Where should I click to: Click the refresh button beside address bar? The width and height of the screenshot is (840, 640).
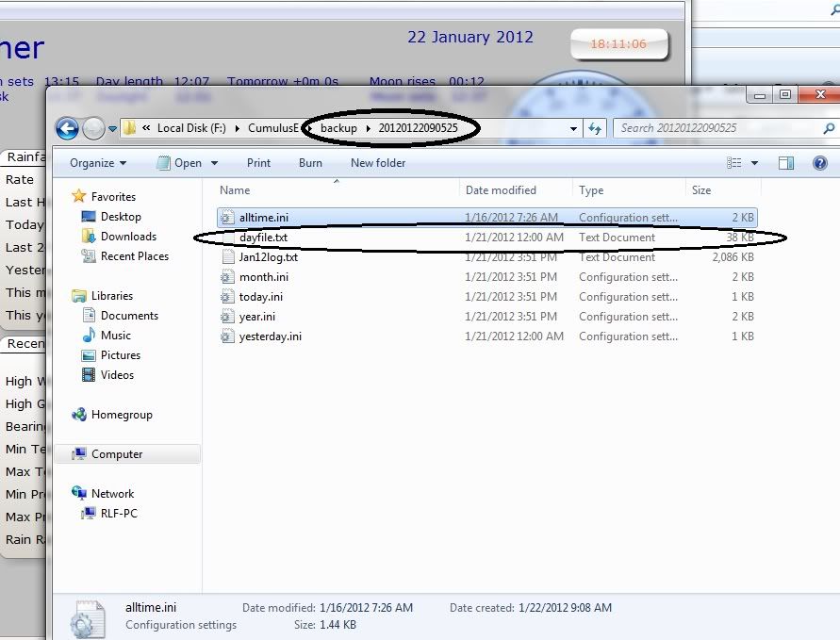(595, 128)
